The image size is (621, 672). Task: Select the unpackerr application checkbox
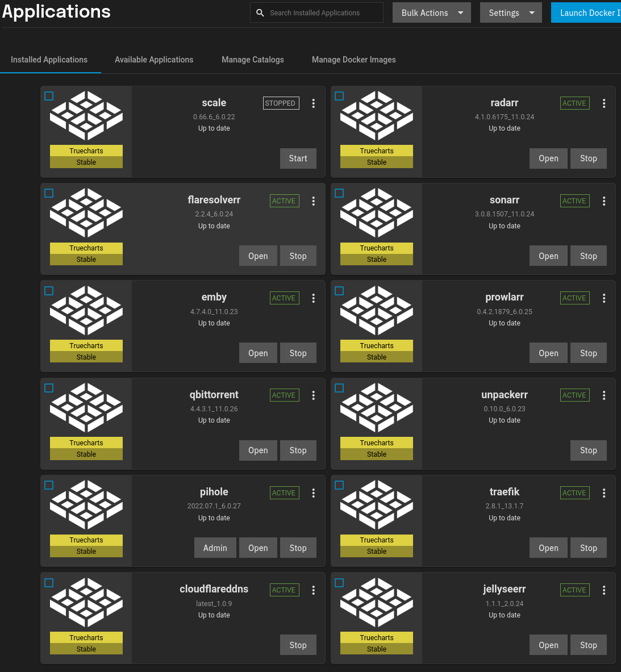[x=339, y=388]
